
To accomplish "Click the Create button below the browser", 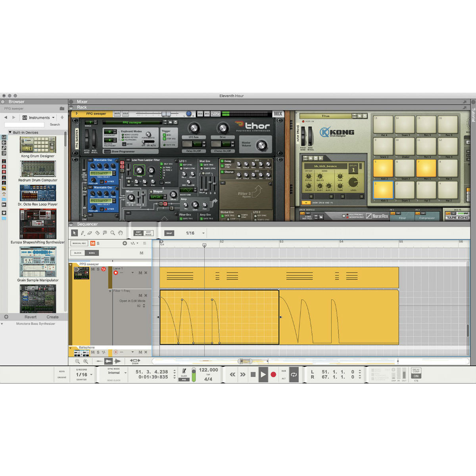I will (52, 317).
